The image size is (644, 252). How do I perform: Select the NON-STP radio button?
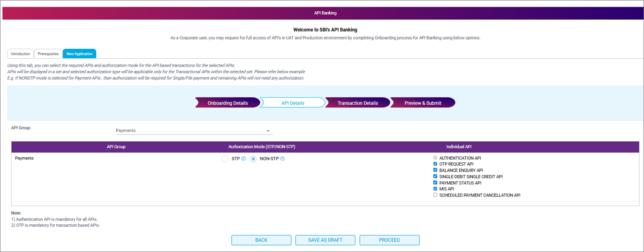(253, 159)
